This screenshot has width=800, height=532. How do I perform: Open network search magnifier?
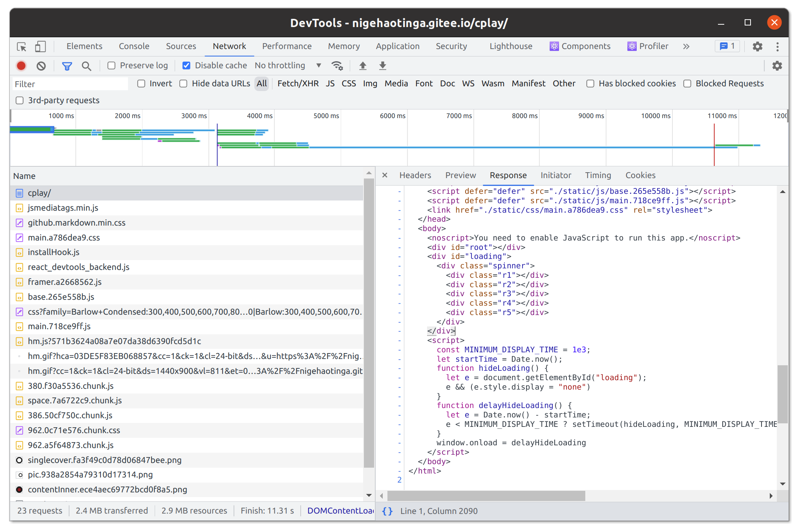point(86,66)
